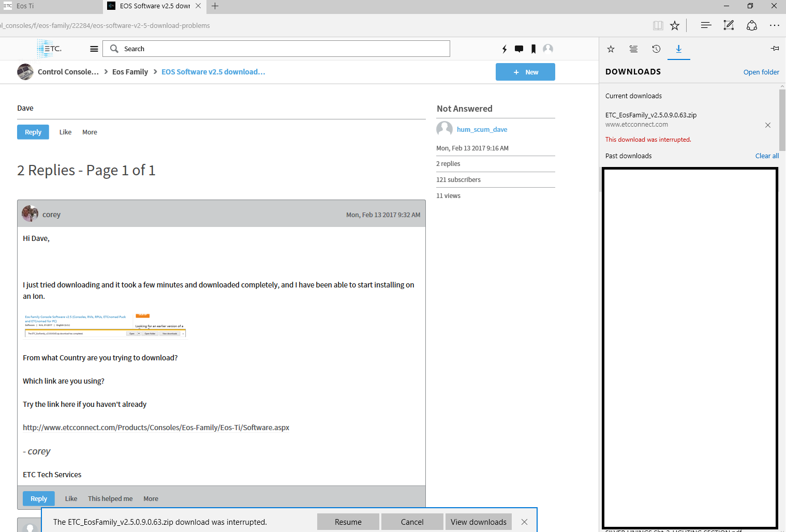This screenshot has width=786, height=532.
Task: Open the messages speech bubble icon
Action: click(519, 49)
